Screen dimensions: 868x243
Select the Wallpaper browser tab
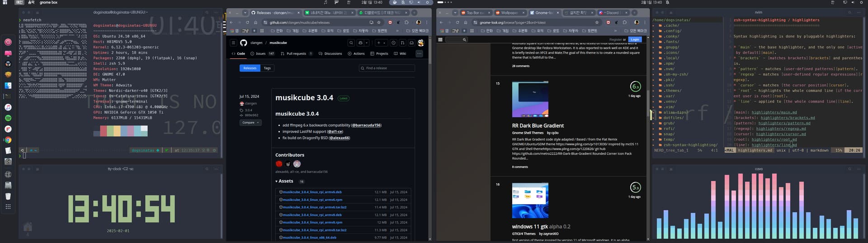[509, 13]
